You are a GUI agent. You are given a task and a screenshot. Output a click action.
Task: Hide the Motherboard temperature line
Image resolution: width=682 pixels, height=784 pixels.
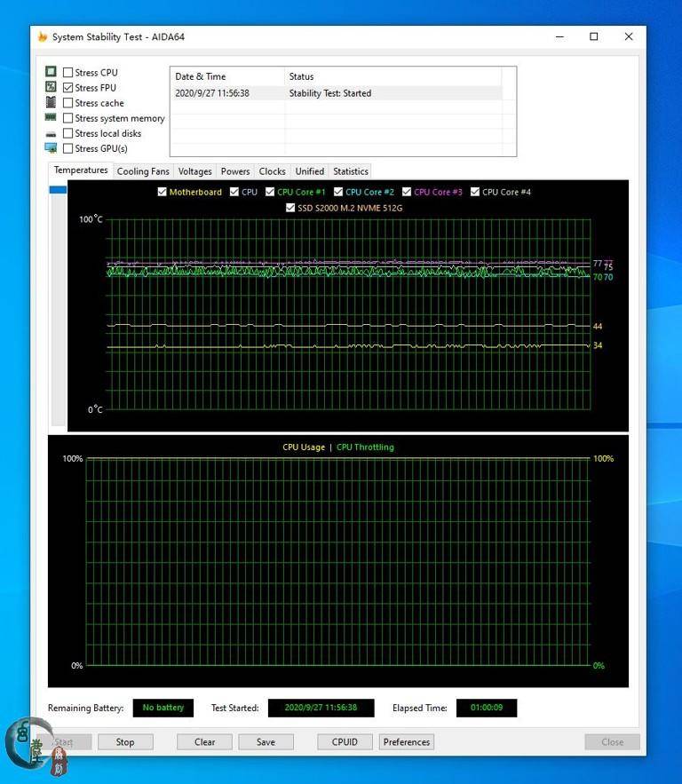point(162,192)
